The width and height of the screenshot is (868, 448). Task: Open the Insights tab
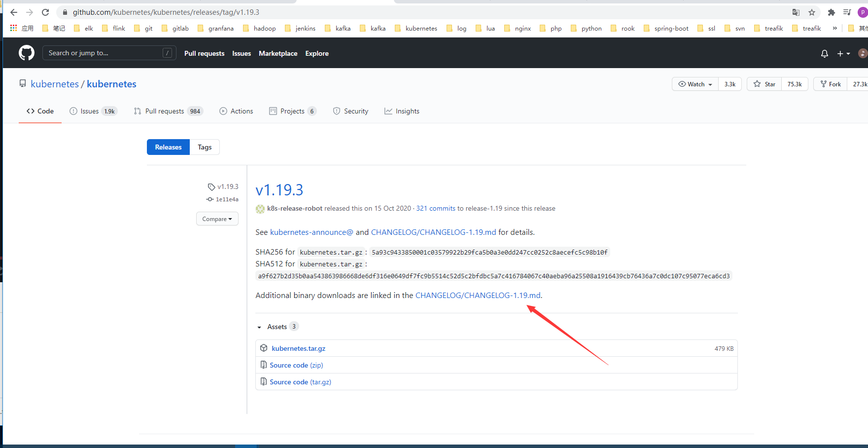click(x=402, y=111)
